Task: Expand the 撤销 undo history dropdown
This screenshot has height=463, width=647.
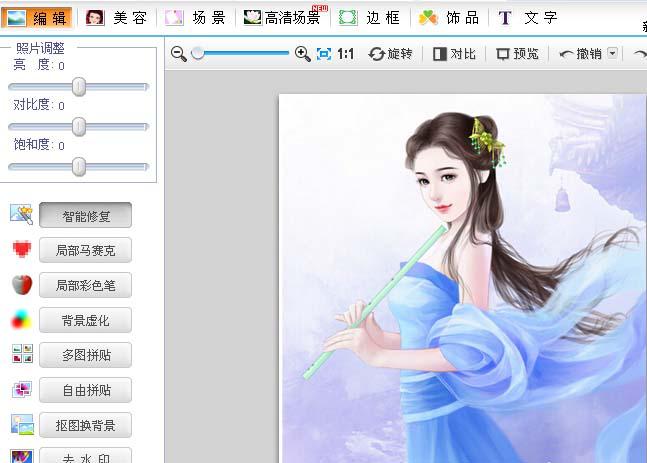Action: [613, 53]
